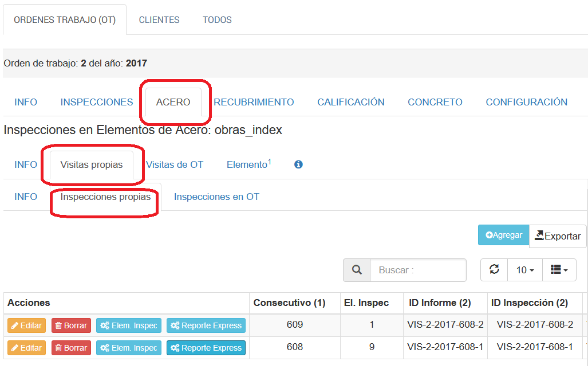Screen dimensions: 588x373
Task: Export the table with Exportar
Action: tap(558, 236)
